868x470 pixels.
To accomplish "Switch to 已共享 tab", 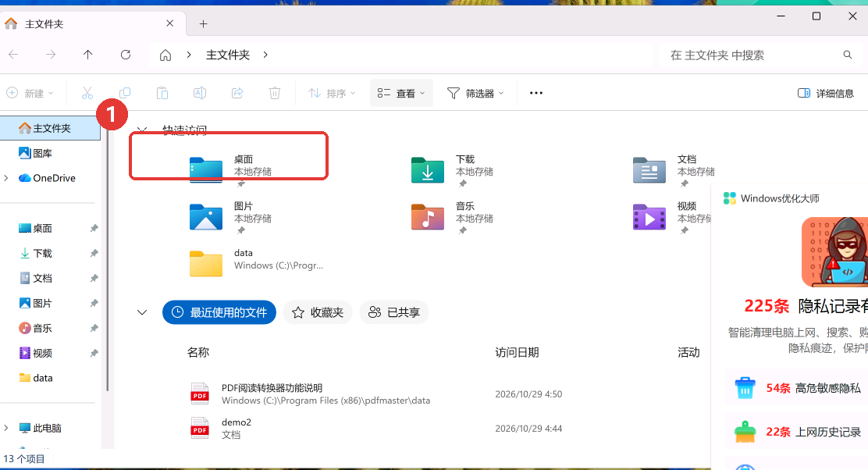I will [394, 312].
